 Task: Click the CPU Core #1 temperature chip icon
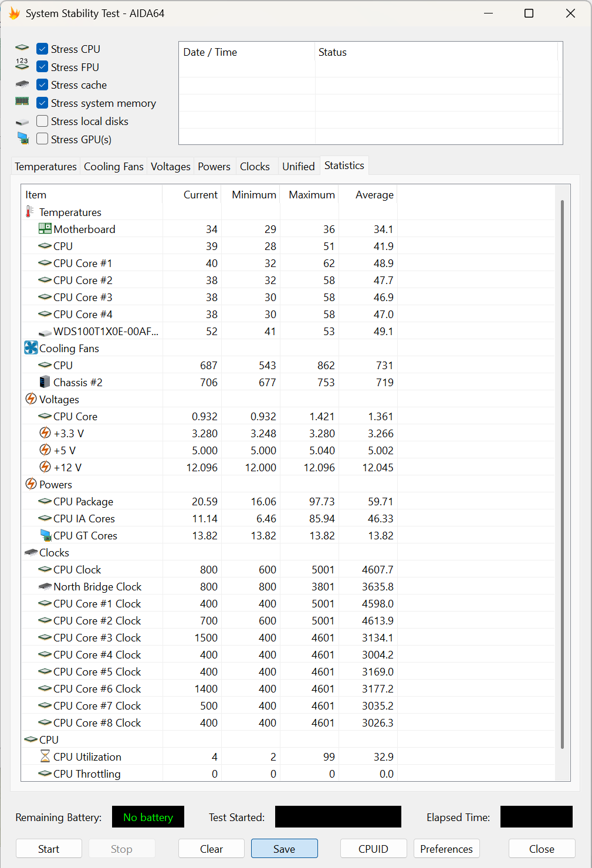(x=45, y=263)
